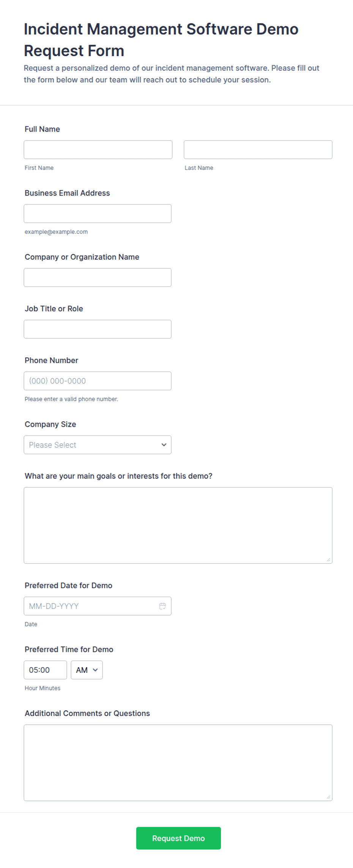Expand the Company Size dropdown arrow
The height and width of the screenshot is (868, 353).
click(x=164, y=445)
